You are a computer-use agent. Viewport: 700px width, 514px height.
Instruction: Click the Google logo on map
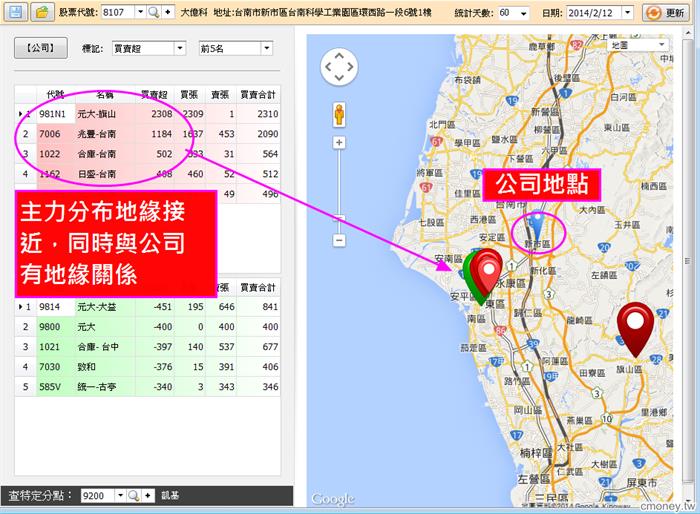333,498
